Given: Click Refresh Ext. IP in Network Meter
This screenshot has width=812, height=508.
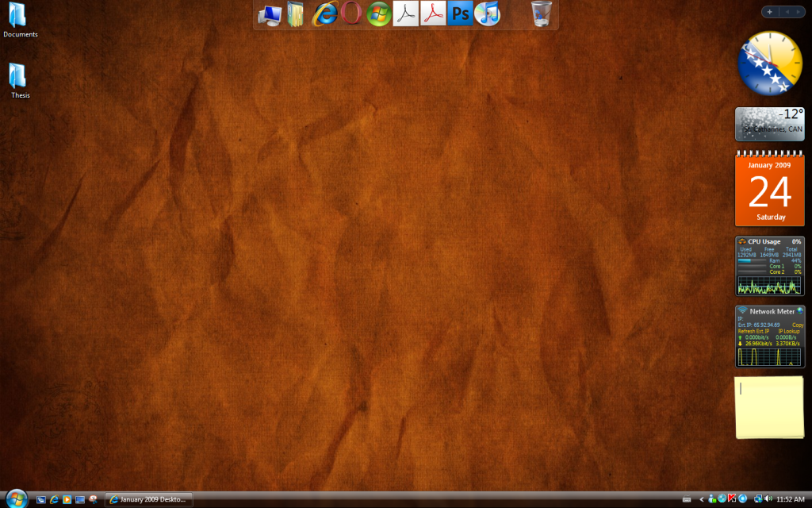Looking at the screenshot, I should coord(753,331).
